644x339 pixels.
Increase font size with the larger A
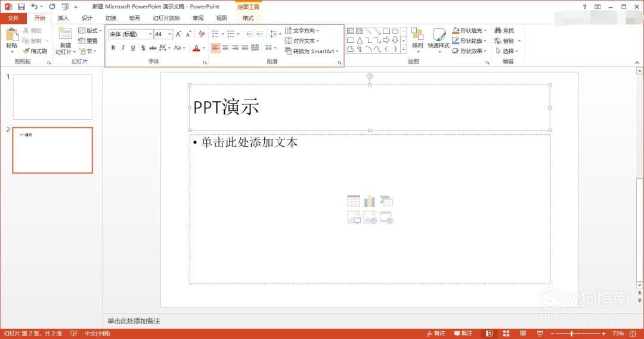click(x=179, y=34)
